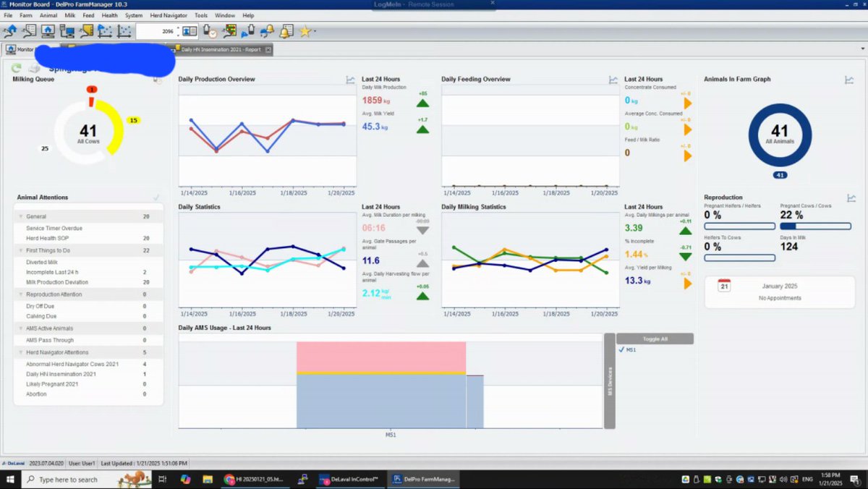This screenshot has height=489, width=868.
Task: Click the small icon beside Milking Queue title
Action: pyautogui.click(x=158, y=80)
